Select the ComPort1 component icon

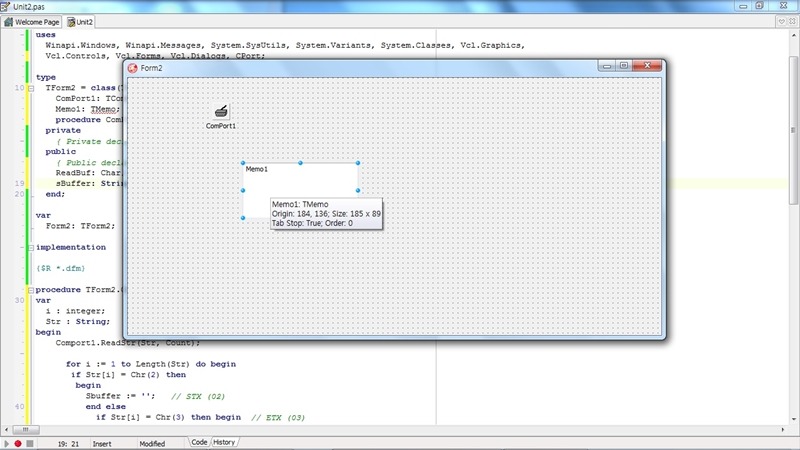(x=221, y=110)
